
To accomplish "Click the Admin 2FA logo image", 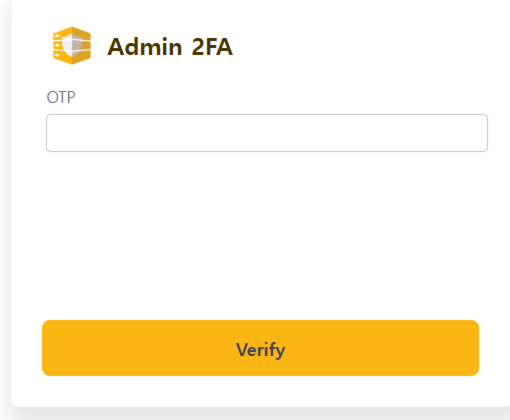I will [x=72, y=46].
